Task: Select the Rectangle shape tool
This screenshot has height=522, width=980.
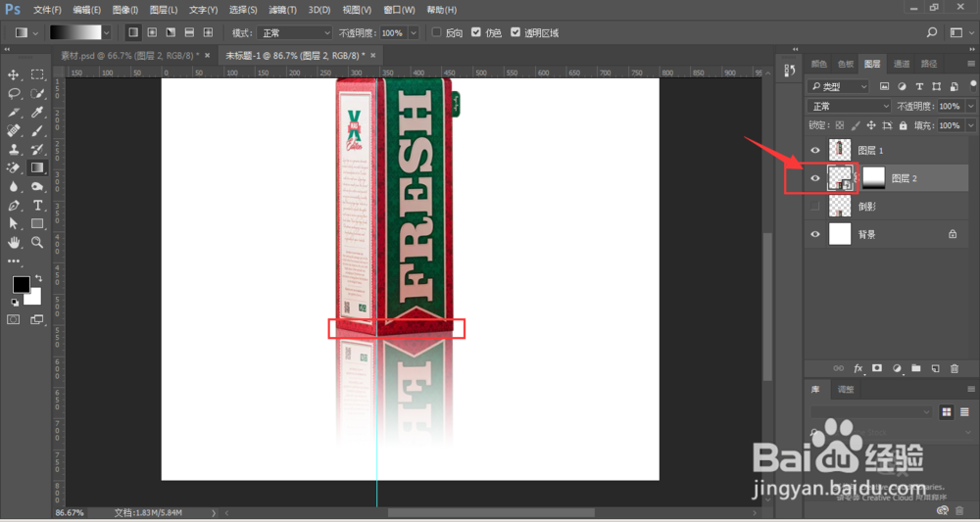Action: 37,223
